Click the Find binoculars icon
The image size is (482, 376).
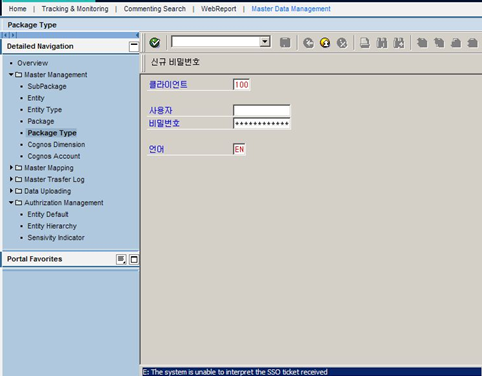(382, 43)
